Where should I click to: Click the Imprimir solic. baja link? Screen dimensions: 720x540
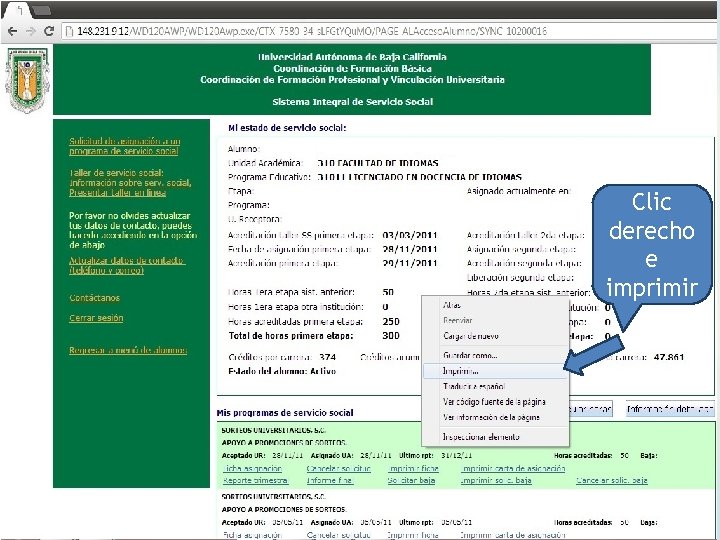coord(496,480)
